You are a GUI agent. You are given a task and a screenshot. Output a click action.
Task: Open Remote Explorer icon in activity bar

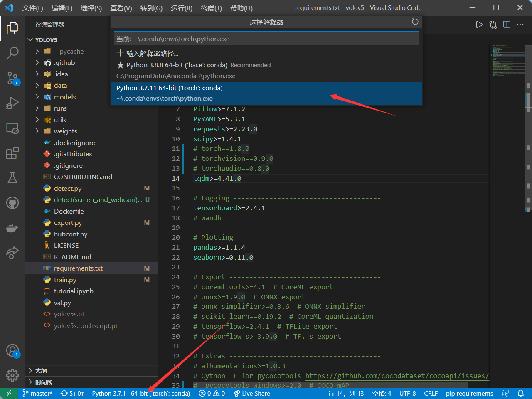tap(12, 128)
